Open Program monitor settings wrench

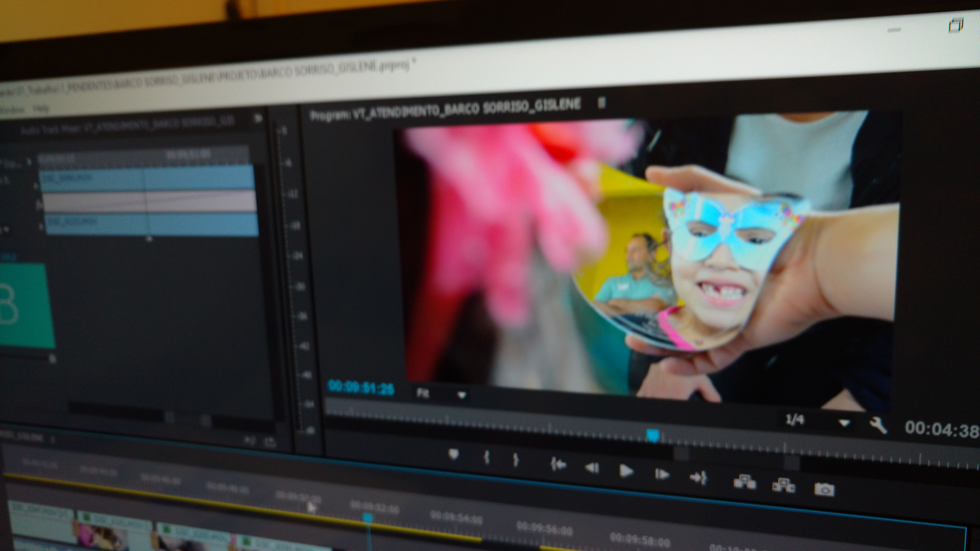pyautogui.click(x=878, y=425)
